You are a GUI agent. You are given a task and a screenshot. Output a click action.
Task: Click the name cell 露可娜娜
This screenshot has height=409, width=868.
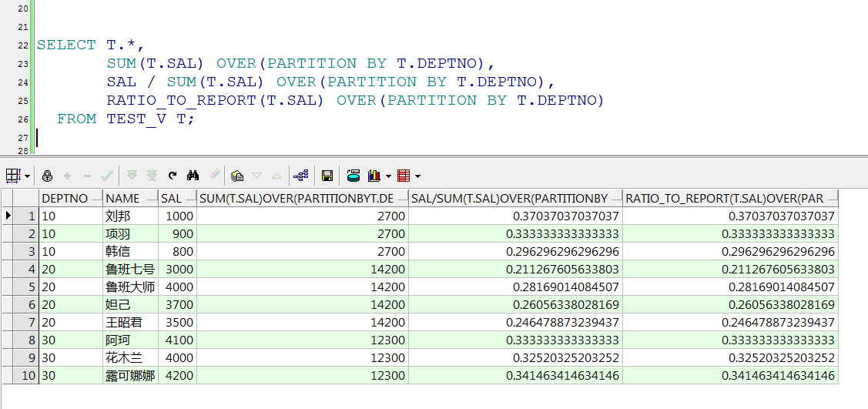pyautogui.click(x=131, y=375)
